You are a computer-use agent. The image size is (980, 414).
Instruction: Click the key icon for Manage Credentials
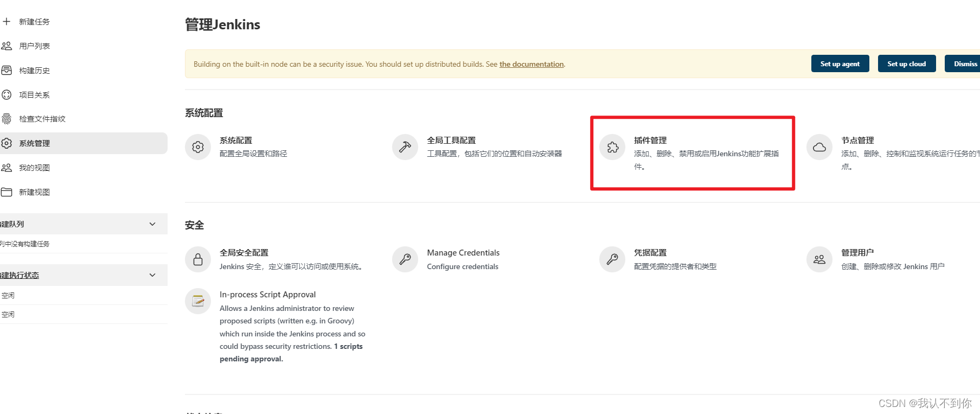pyautogui.click(x=405, y=259)
